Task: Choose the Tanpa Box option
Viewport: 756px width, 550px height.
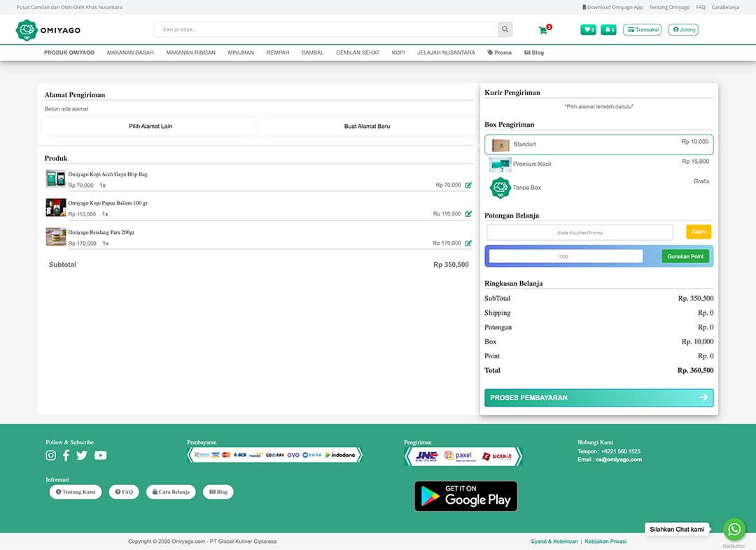Action: coord(598,188)
